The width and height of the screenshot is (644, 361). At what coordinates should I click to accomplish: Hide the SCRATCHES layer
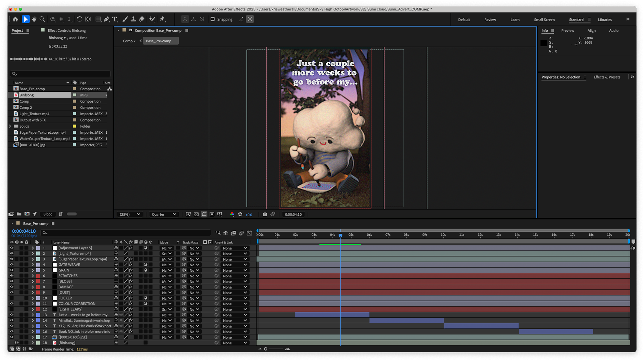point(12,276)
